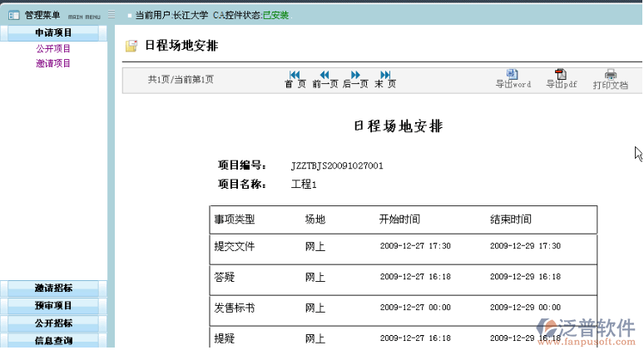The height and width of the screenshot is (355, 644).
Task: Open the 邀请项目 link
Action: click(x=53, y=63)
